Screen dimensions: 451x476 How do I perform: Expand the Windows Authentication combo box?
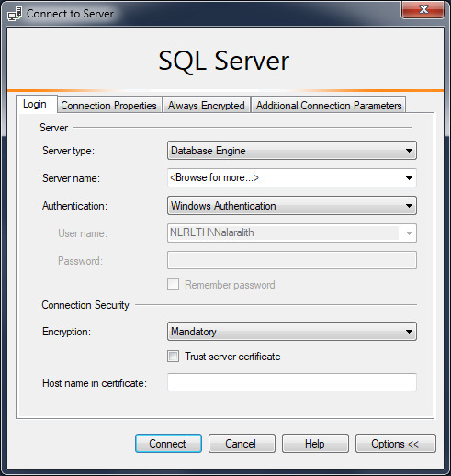point(292,206)
